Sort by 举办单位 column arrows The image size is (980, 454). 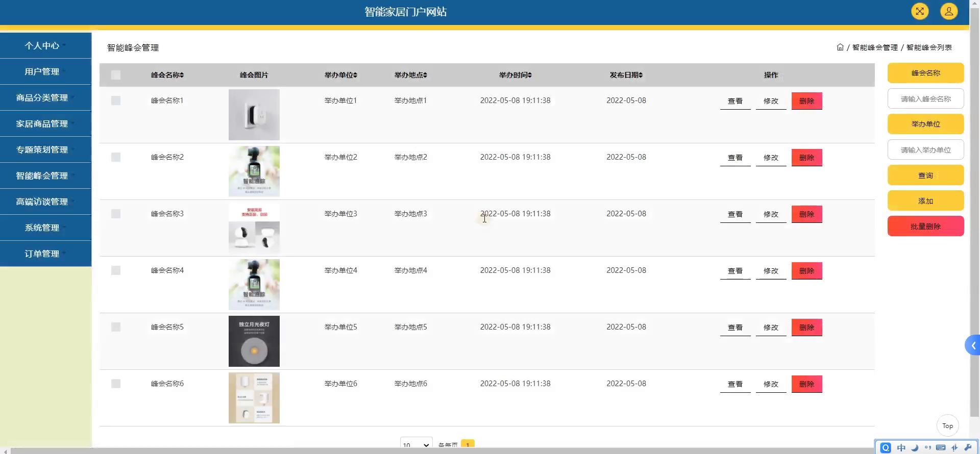[x=355, y=75]
